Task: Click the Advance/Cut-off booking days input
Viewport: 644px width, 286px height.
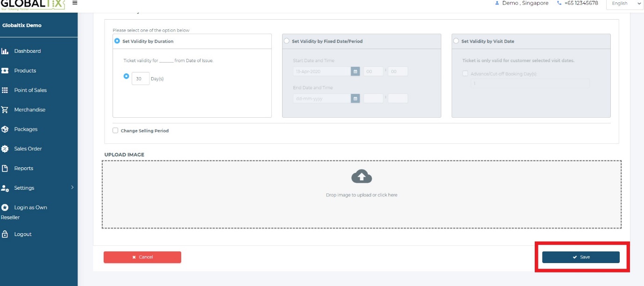Action: click(530, 84)
